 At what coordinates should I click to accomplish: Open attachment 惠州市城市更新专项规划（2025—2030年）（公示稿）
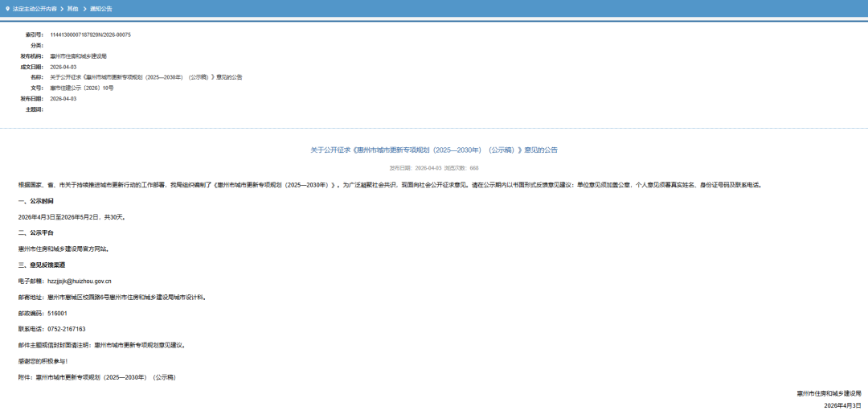pos(106,377)
